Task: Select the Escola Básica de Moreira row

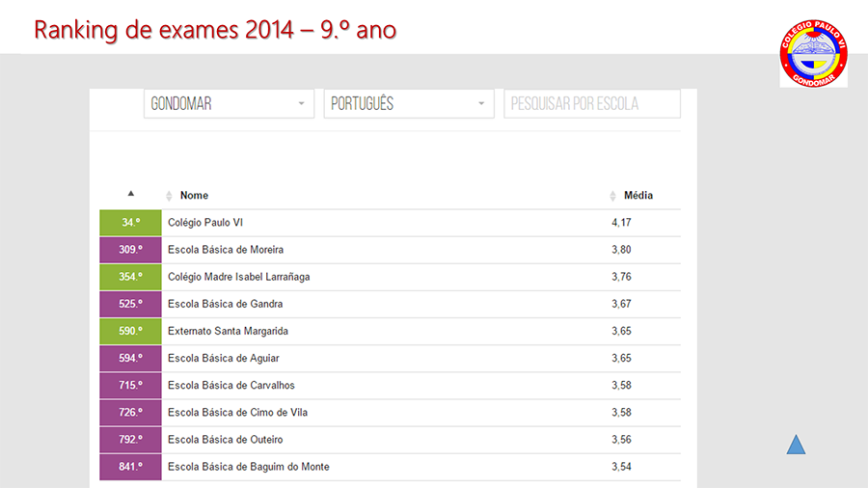Action: (x=391, y=250)
